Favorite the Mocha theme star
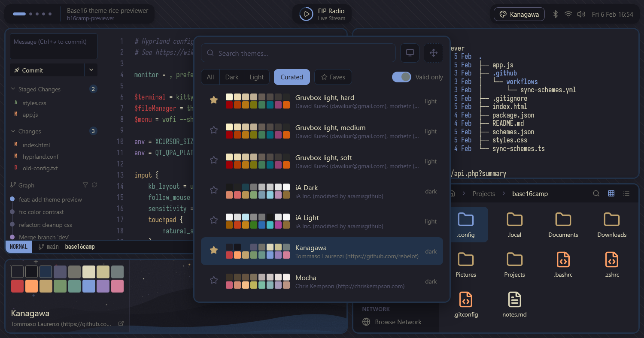 [x=214, y=280]
